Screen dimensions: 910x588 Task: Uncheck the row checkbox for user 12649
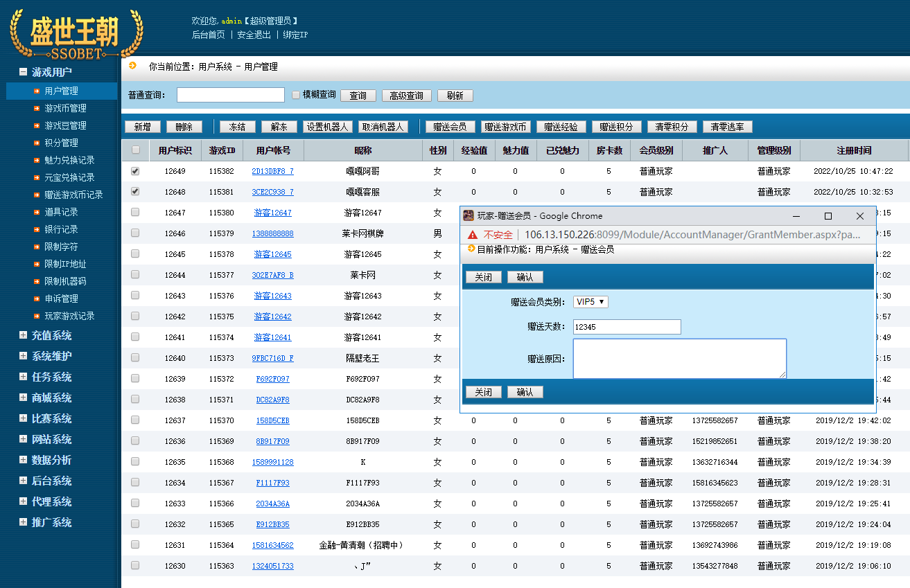click(x=135, y=170)
